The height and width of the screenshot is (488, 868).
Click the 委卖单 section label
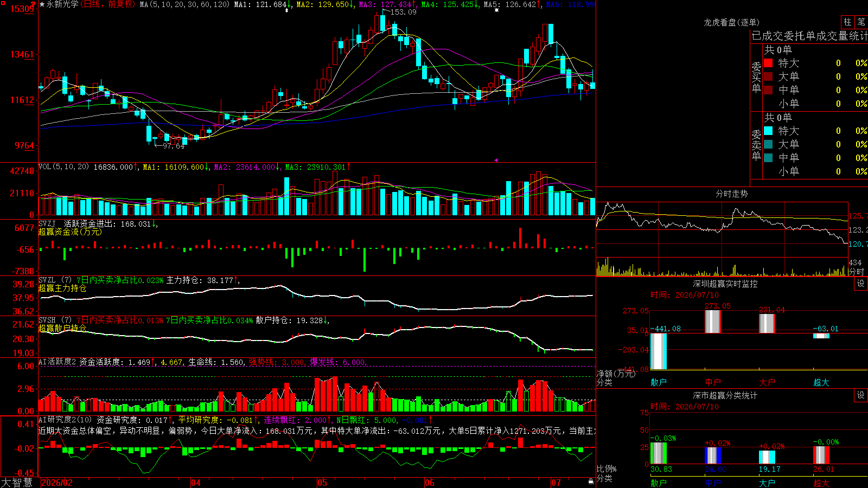click(x=756, y=145)
